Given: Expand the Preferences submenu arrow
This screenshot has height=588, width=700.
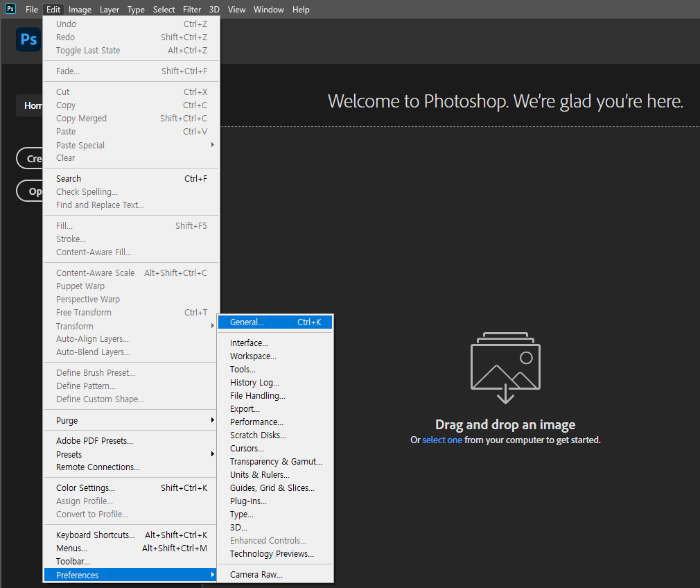Looking at the screenshot, I should 213,575.
